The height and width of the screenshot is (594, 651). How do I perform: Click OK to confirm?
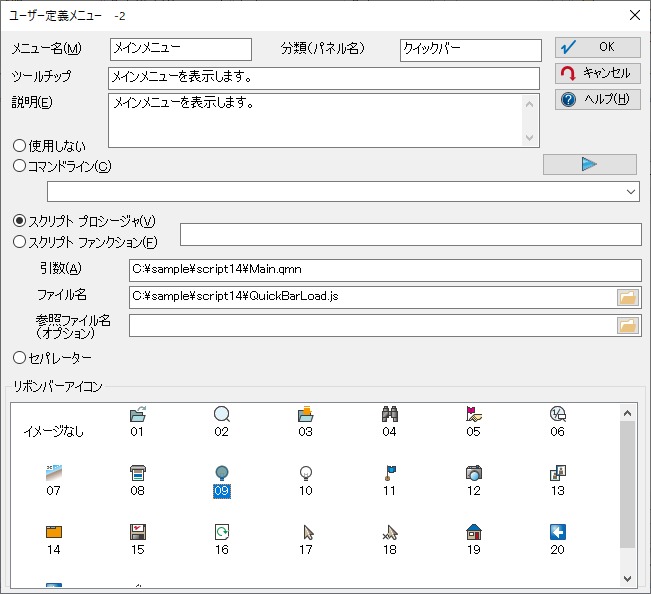click(x=598, y=47)
